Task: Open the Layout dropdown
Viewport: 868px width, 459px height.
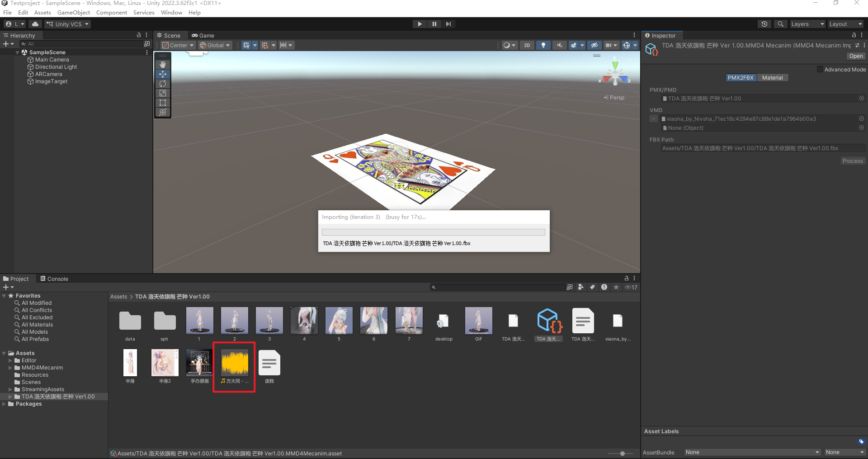Action: point(845,24)
